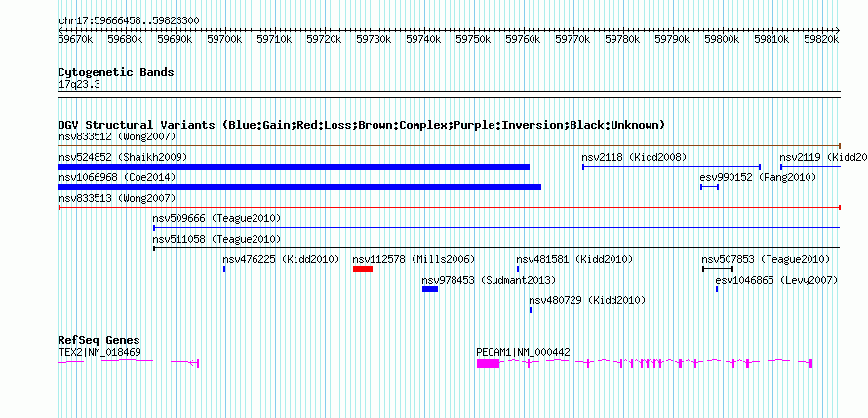Open the nsv509666 (Teague2010) label
Screen dimensions: 868x418
(217, 218)
